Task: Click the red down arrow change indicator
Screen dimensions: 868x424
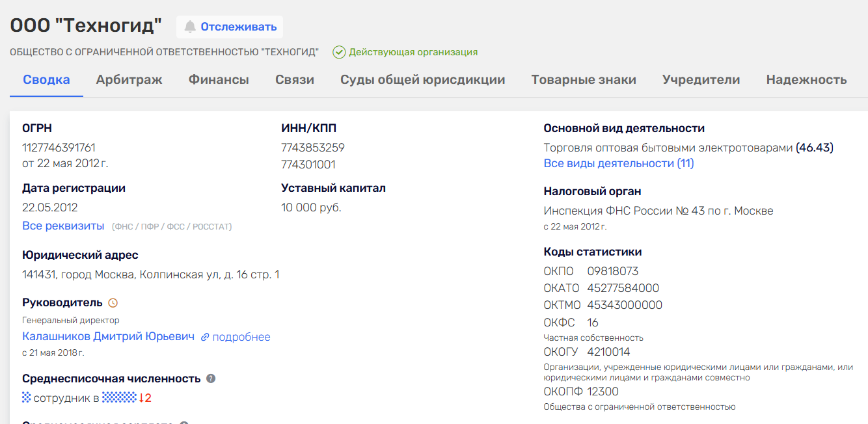Action: coord(141,398)
